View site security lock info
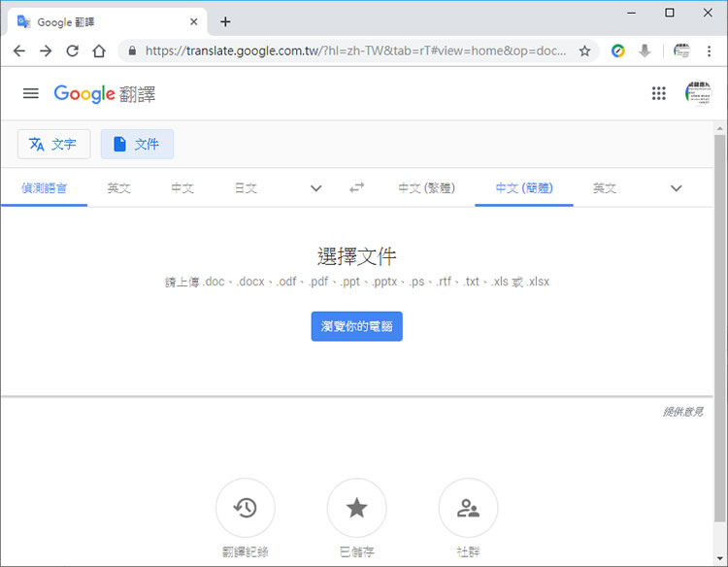Screen dimensions: 728x567 (x=132, y=50)
